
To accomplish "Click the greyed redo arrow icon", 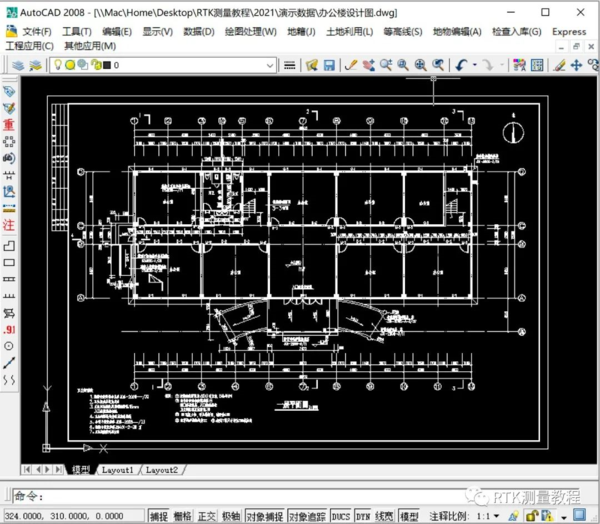I will pos(488,65).
